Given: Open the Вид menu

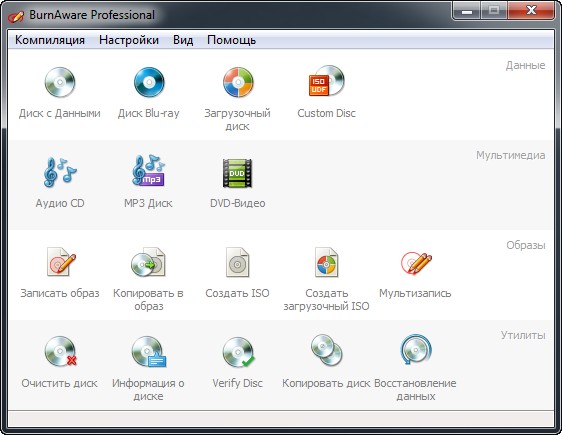Looking at the screenshot, I should tap(183, 40).
